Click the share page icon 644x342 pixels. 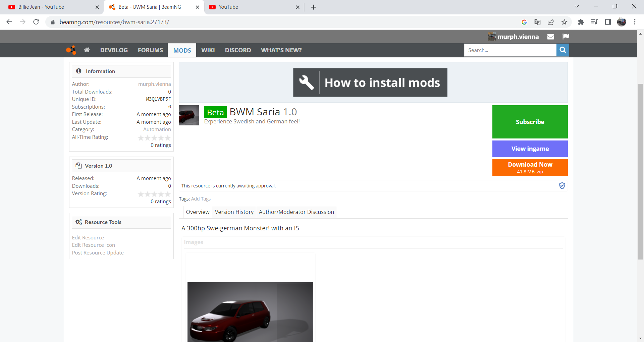pyautogui.click(x=551, y=22)
